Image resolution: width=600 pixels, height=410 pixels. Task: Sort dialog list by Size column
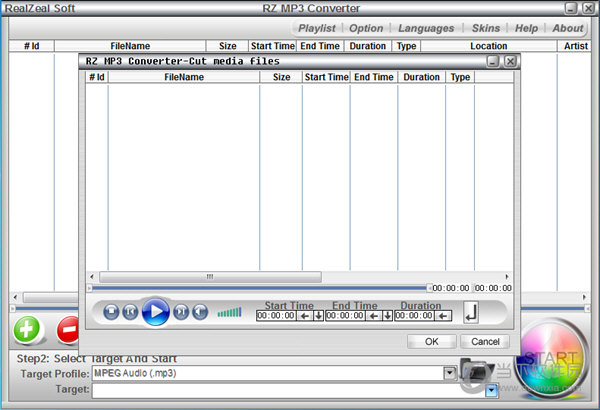[x=281, y=77]
